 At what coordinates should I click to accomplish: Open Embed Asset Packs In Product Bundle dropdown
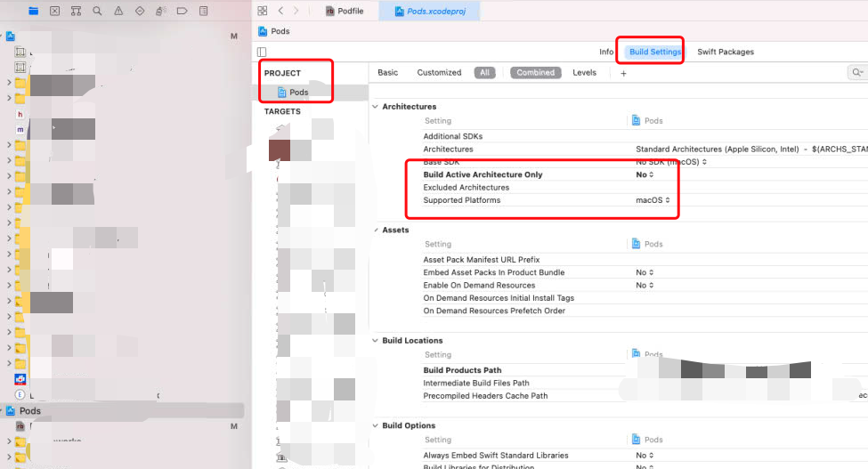point(645,272)
